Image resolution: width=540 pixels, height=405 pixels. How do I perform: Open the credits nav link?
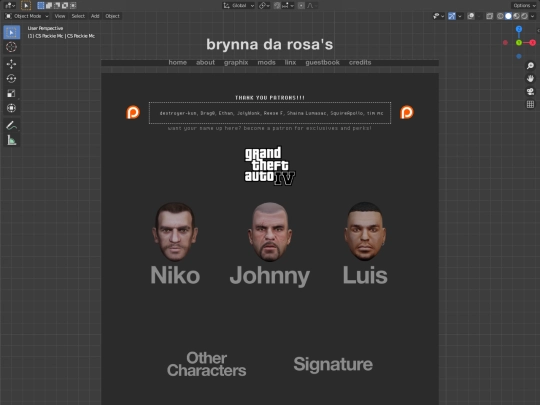(360, 62)
